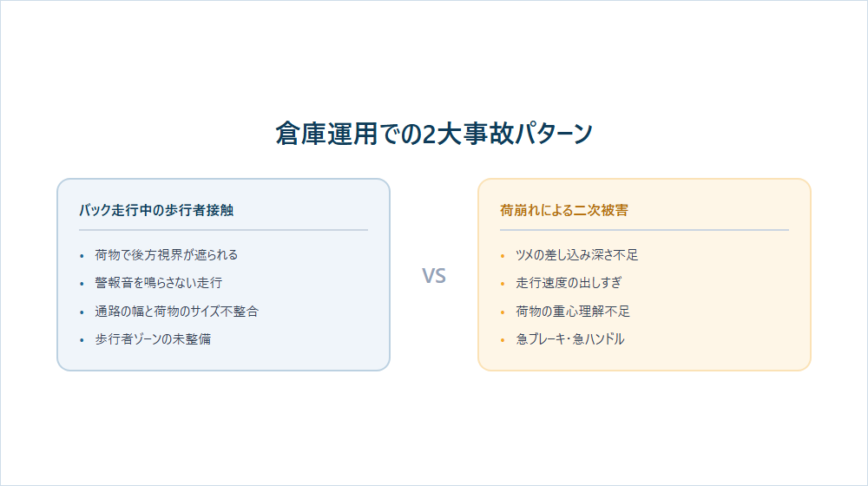The image size is (868, 486).
Task: Click bullet 歩行者ゾーンの未整備
Action: tap(153, 339)
